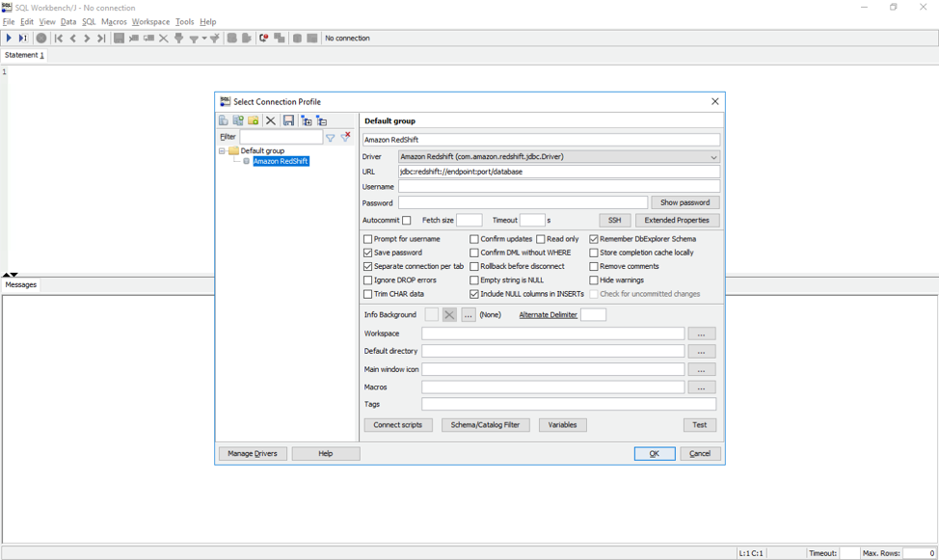Go to last row toolbar icon
Screen dimensions: 939x560
(101, 38)
